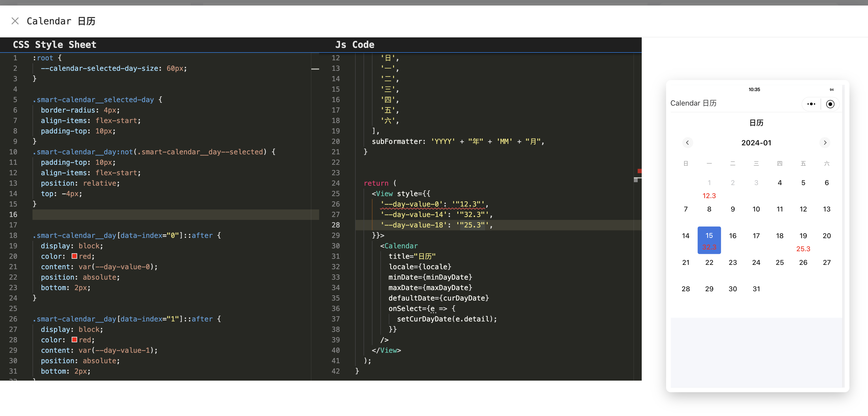Screen dimensions: 868x416
Task: Click Js code line 28 day-value-18 entry
Action: tap(436, 225)
